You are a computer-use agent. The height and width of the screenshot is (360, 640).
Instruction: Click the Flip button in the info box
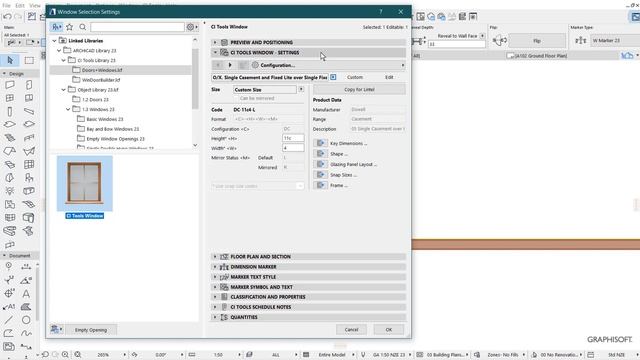pyautogui.click(x=537, y=41)
